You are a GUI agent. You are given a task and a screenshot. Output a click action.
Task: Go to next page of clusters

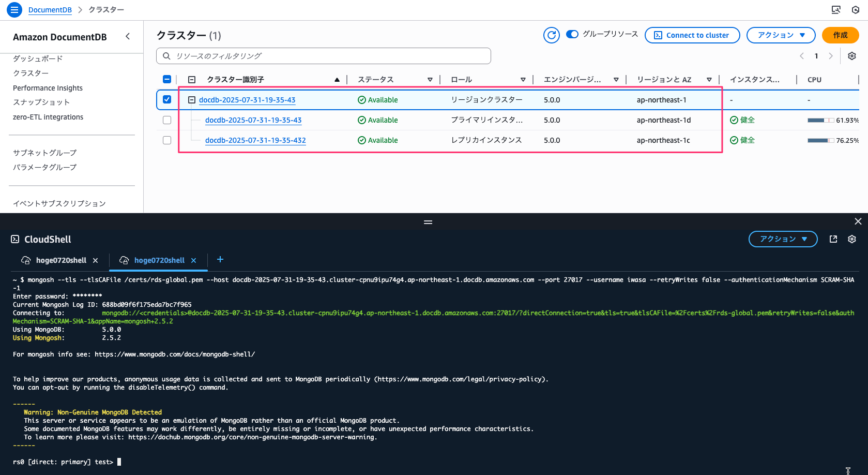coord(831,56)
